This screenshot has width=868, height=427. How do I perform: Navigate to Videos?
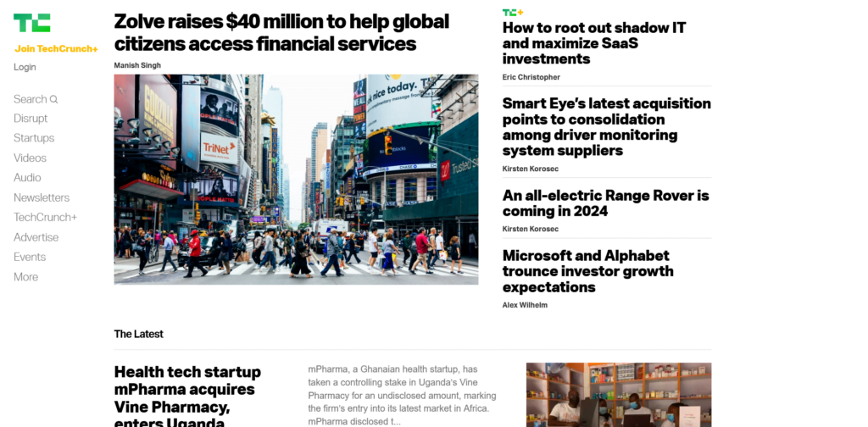coord(30,158)
